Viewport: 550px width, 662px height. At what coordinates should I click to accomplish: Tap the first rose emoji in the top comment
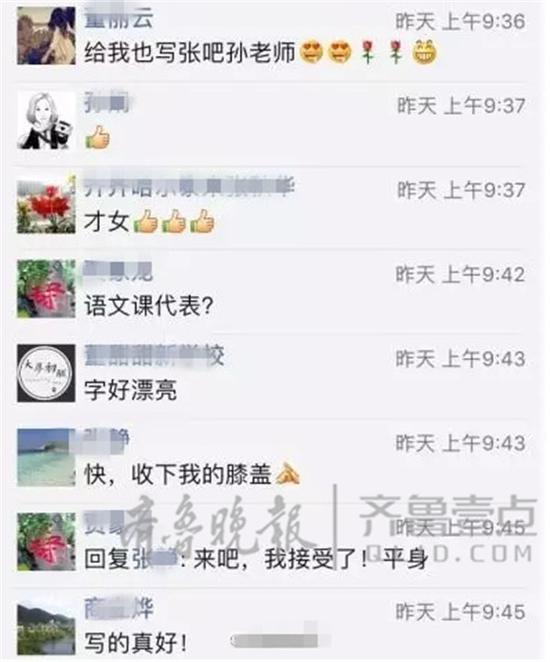coord(368,52)
